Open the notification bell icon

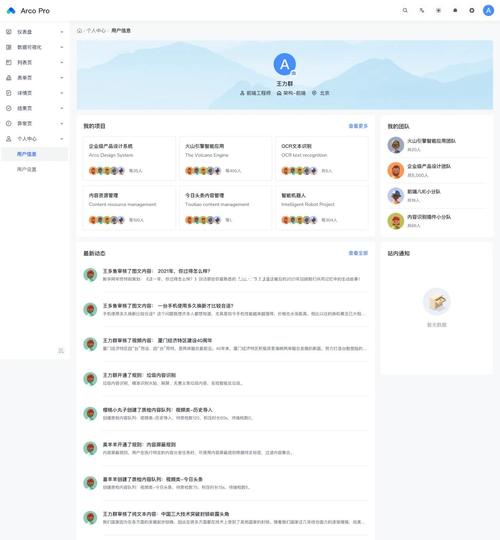pos(455,11)
